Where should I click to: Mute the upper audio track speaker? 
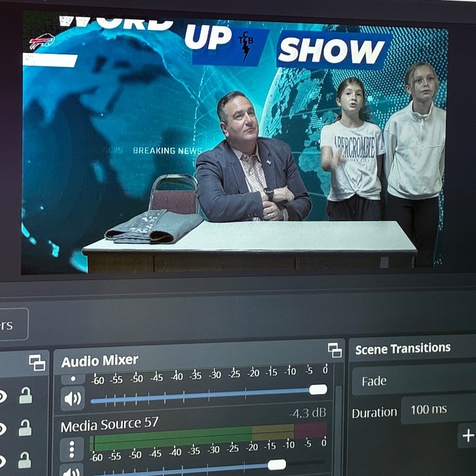click(73, 398)
